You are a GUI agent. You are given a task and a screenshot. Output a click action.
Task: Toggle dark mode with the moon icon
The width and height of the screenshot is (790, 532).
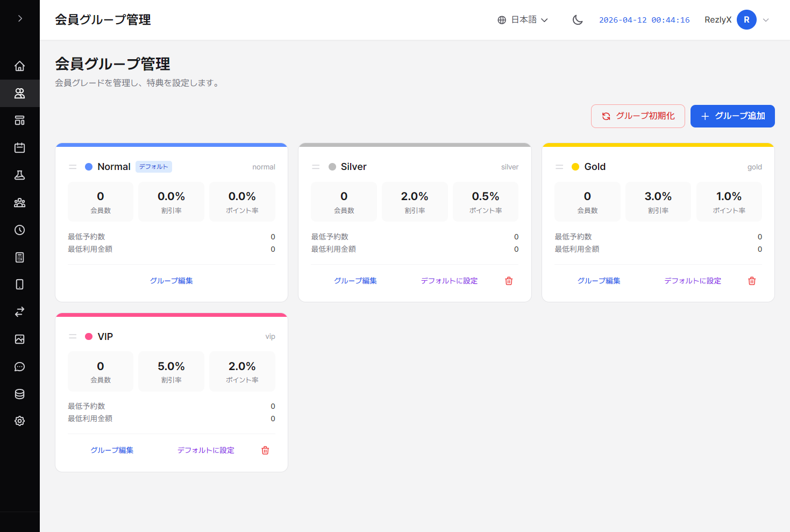coord(578,20)
